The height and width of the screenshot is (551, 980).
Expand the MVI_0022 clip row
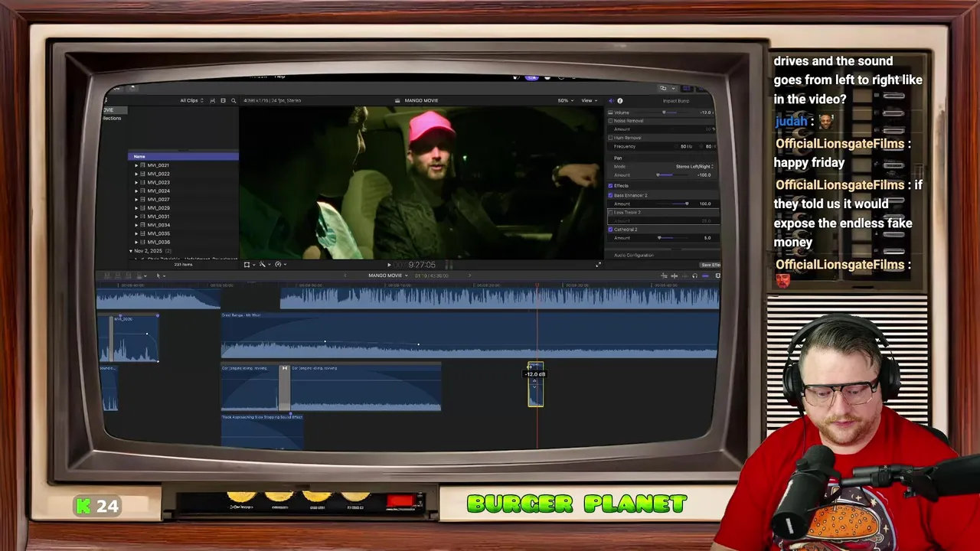(x=136, y=174)
